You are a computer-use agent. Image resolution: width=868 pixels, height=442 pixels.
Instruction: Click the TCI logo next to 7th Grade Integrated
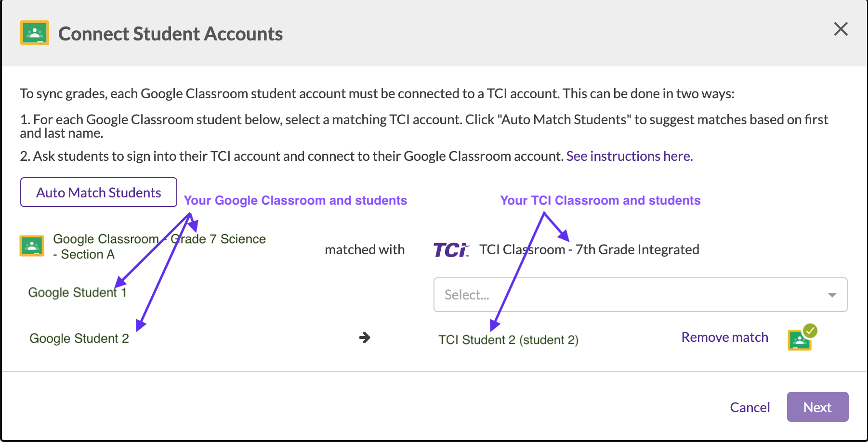[x=451, y=249]
